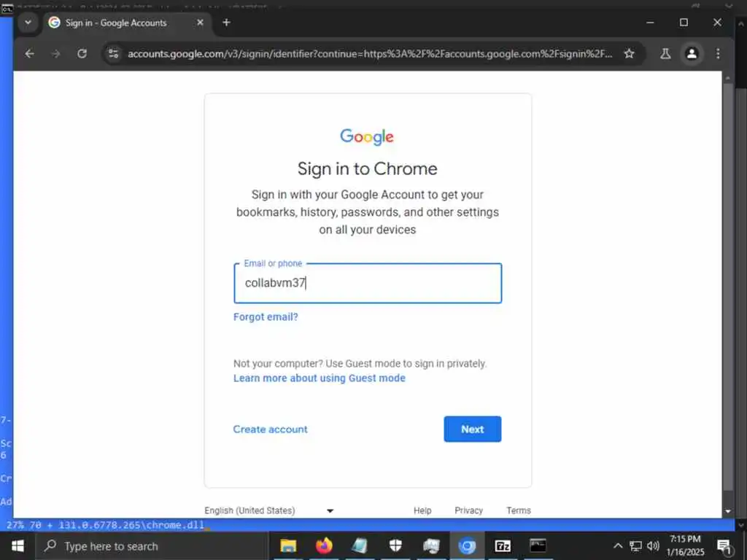Open the Chrome profile avatar icon
747x560 pixels.
[x=692, y=54]
